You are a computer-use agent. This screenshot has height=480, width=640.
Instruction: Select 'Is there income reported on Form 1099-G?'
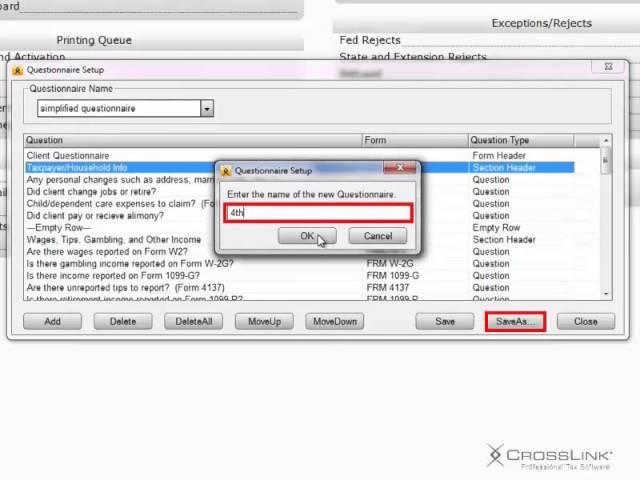(x=300, y=276)
